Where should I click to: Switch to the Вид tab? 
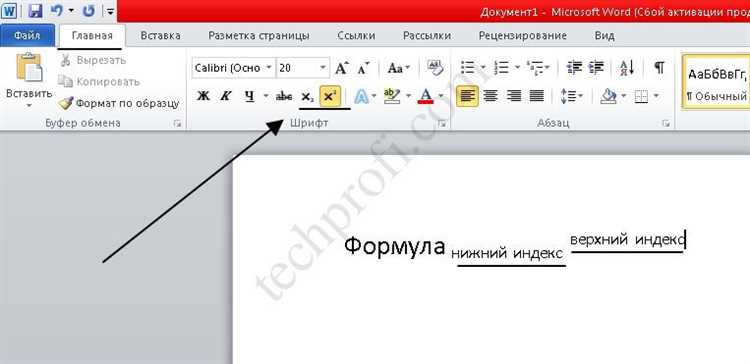605,36
